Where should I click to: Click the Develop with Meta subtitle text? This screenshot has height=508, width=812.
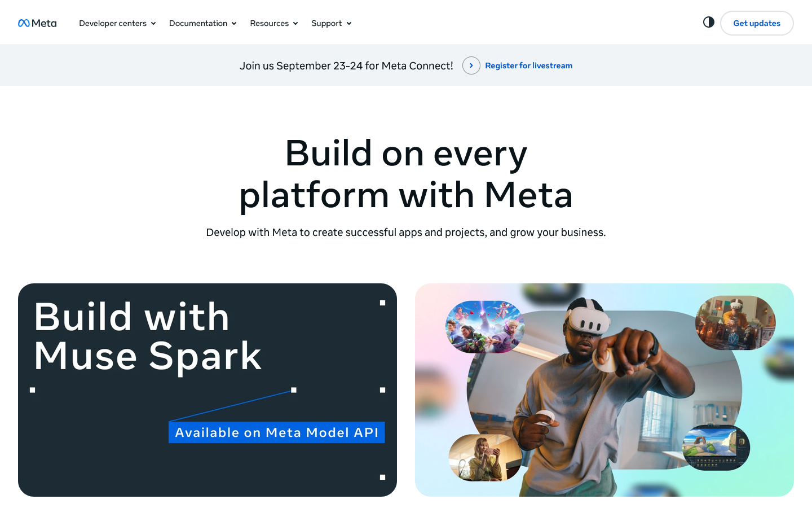click(406, 233)
